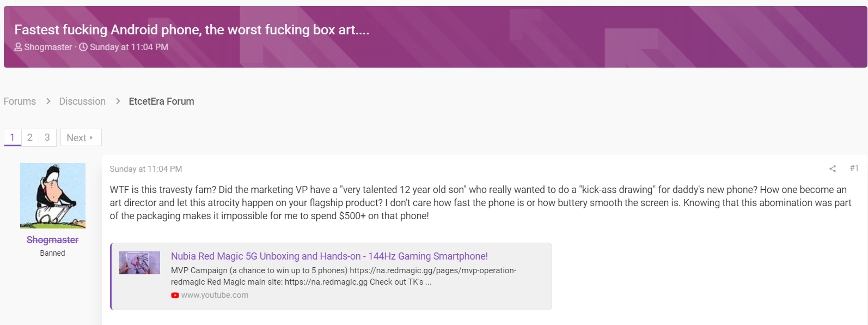The height and width of the screenshot is (325, 868).
Task: Click the YouTube icon in link preview
Action: tap(175, 295)
